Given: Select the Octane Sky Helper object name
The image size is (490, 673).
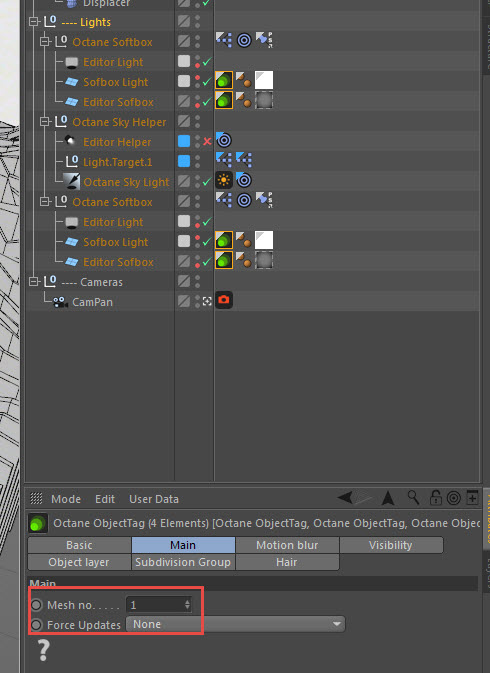Looking at the screenshot, I should (119, 122).
